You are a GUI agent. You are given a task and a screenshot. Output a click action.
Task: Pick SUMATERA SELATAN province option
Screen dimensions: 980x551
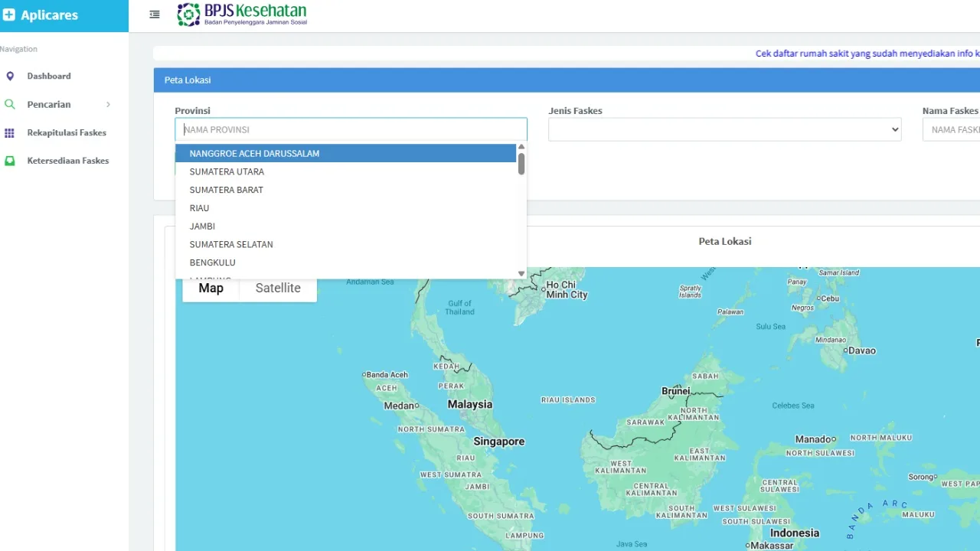tap(346, 244)
